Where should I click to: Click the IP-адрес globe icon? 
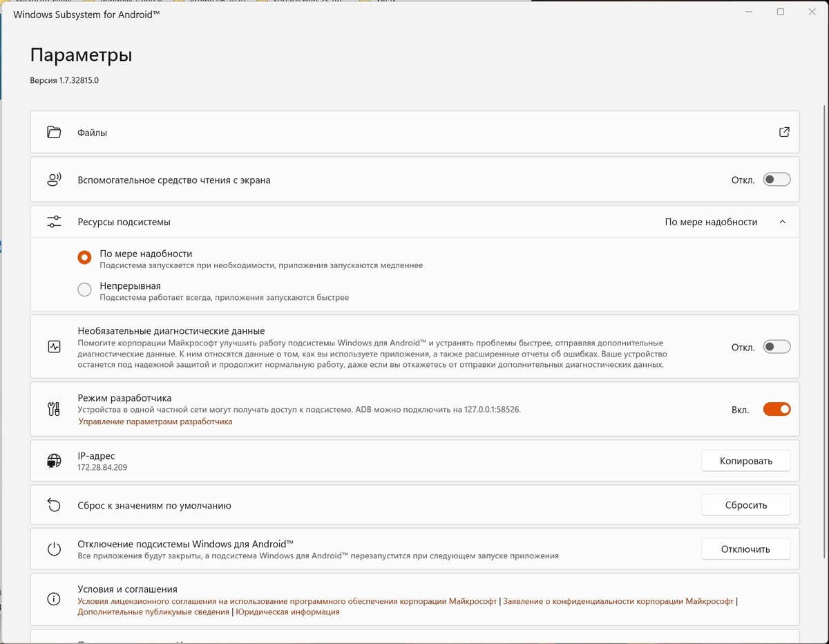click(54, 461)
